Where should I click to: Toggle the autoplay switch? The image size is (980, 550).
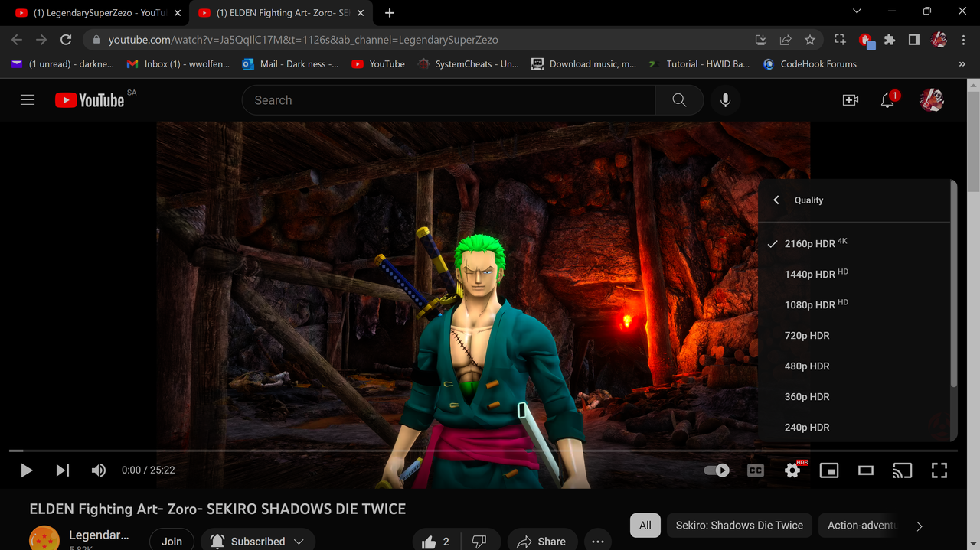tap(717, 470)
